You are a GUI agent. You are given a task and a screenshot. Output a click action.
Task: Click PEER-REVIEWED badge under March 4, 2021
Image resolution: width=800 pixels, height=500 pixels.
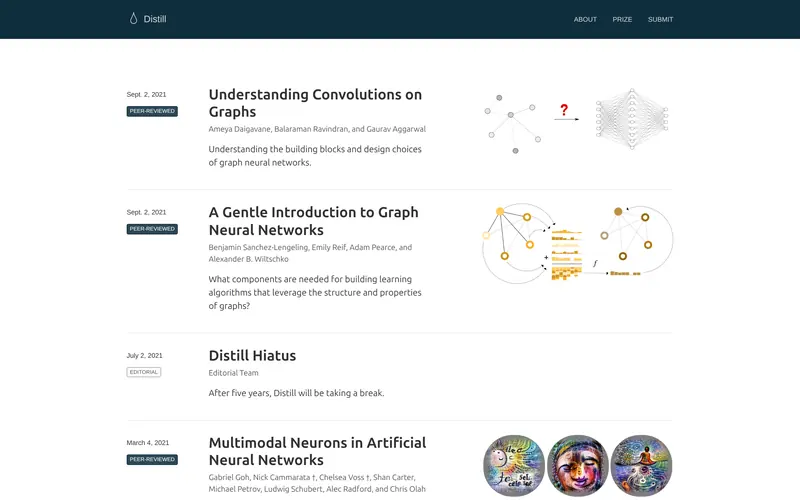(152, 460)
